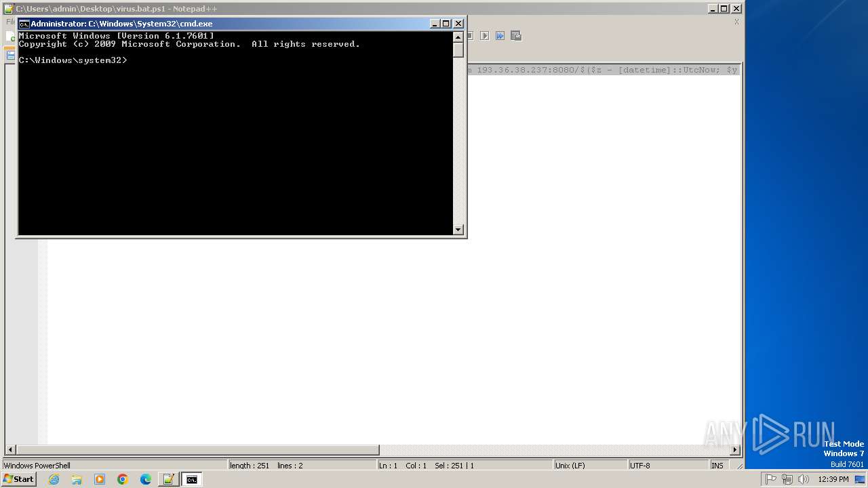Image resolution: width=868 pixels, height=488 pixels.
Task: Click the UTF-8 encoding status field
Action: [x=668, y=466]
